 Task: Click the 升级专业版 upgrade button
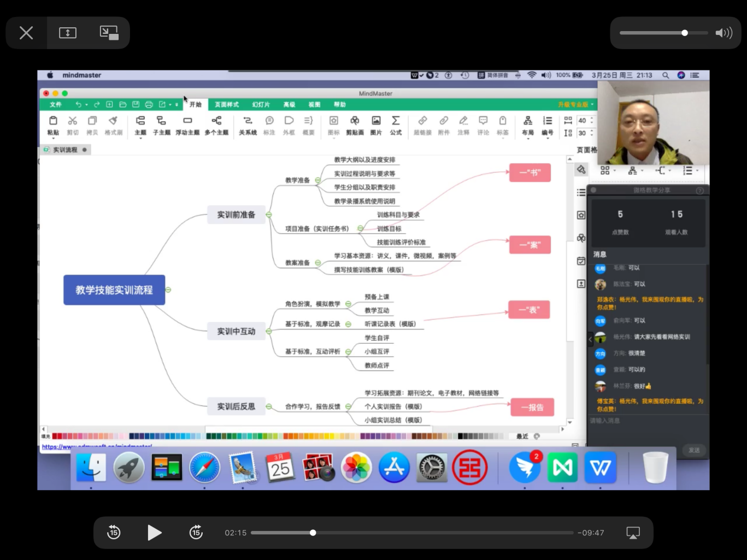(575, 104)
